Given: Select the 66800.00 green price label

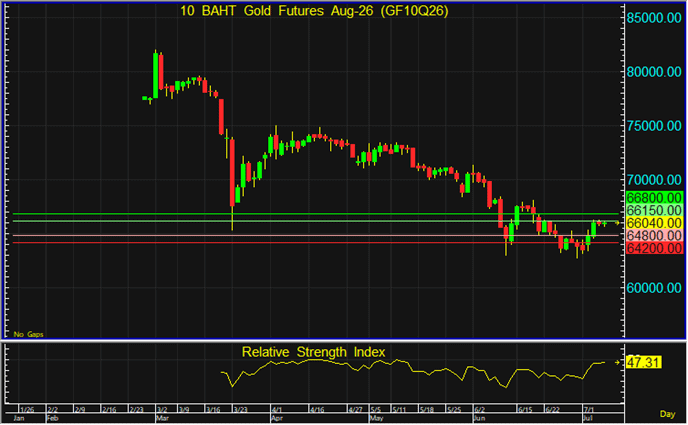Looking at the screenshot, I should 654,197.
